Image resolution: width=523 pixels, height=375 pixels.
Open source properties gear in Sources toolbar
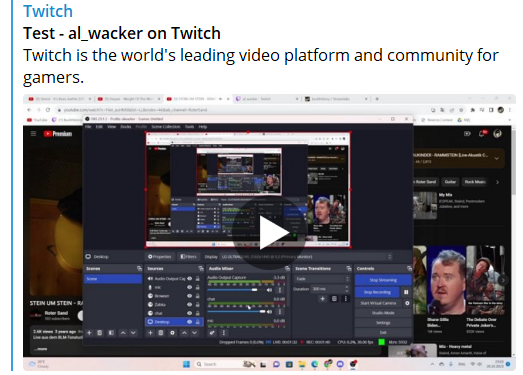172,333
